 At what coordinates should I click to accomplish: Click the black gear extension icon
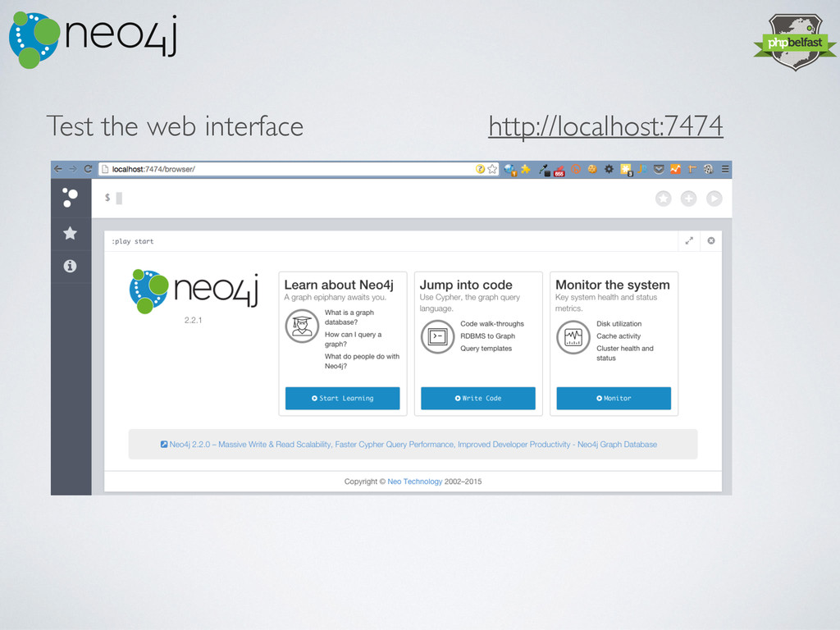coord(609,169)
